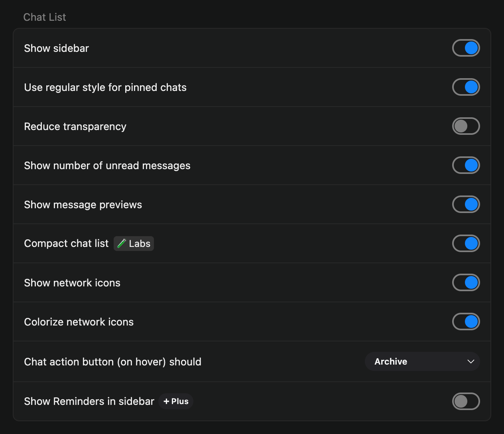Click "Chat action button (on hover) should" text
The width and height of the screenshot is (504, 434).
point(112,362)
